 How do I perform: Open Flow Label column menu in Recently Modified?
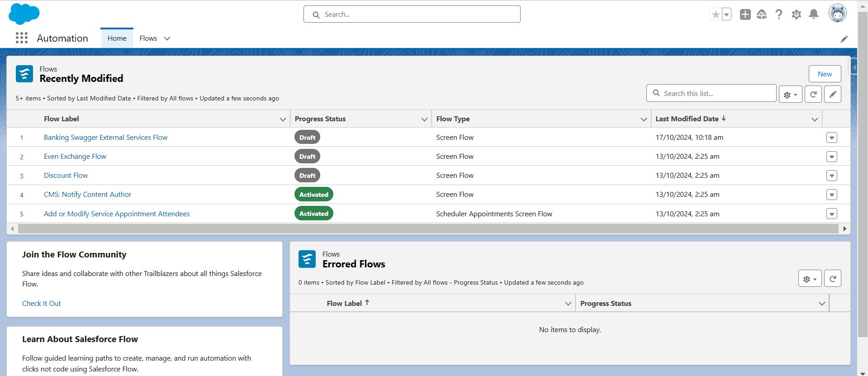(x=283, y=119)
